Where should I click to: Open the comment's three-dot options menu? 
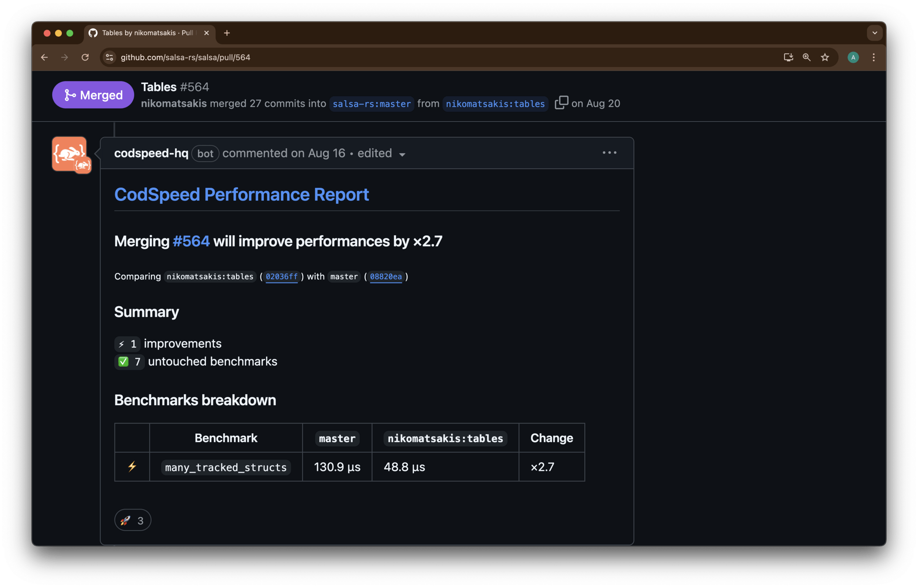[609, 153]
